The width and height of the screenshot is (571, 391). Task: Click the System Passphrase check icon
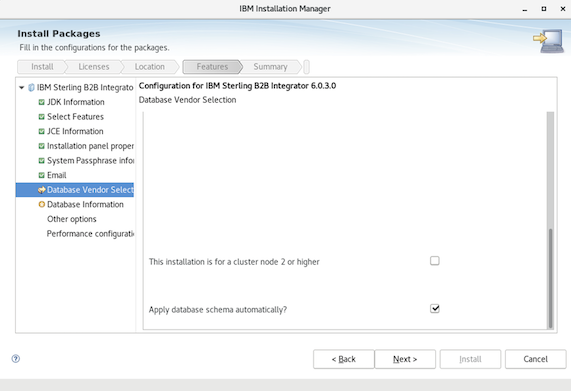coord(42,161)
